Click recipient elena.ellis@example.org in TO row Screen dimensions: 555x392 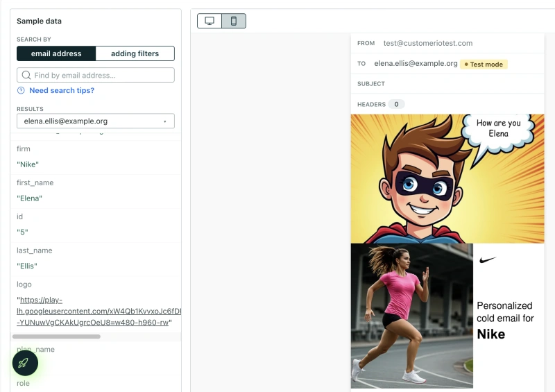point(416,63)
